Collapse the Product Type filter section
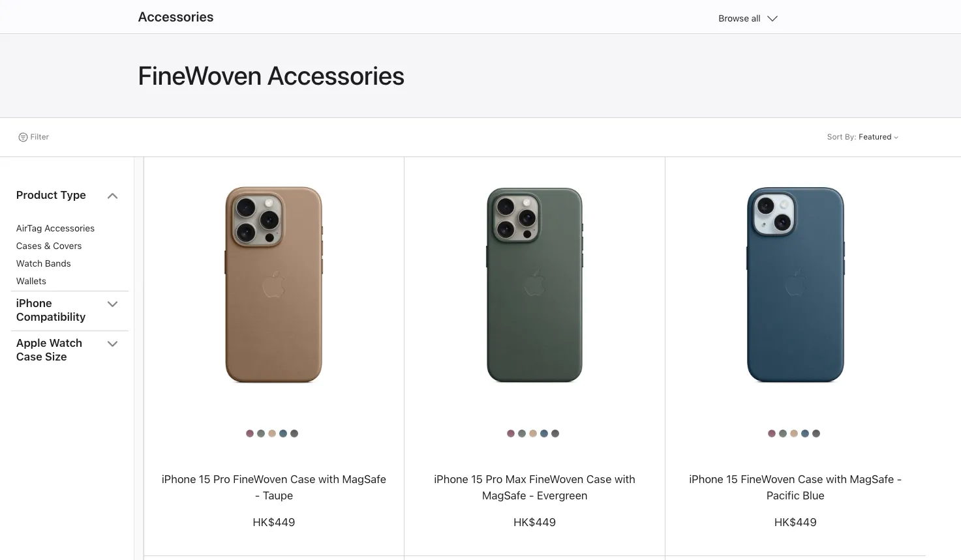The height and width of the screenshot is (560, 961). (x=112, y=195)
